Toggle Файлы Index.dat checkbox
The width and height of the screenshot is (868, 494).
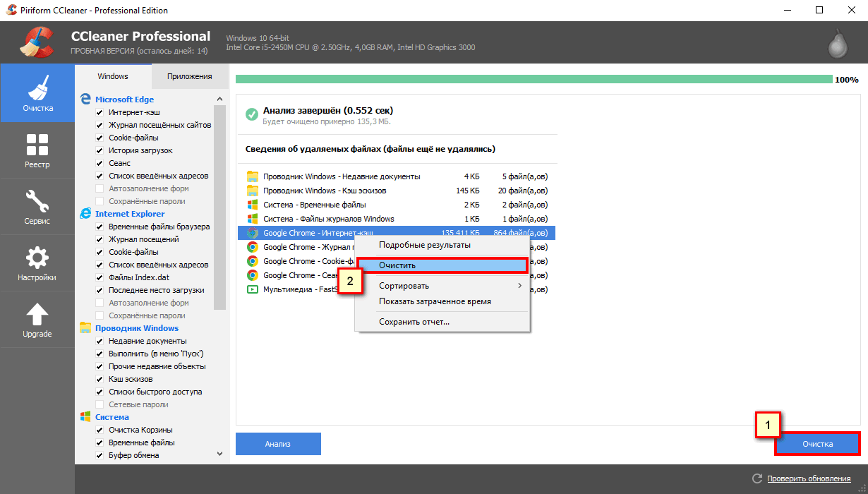(100, 277)
